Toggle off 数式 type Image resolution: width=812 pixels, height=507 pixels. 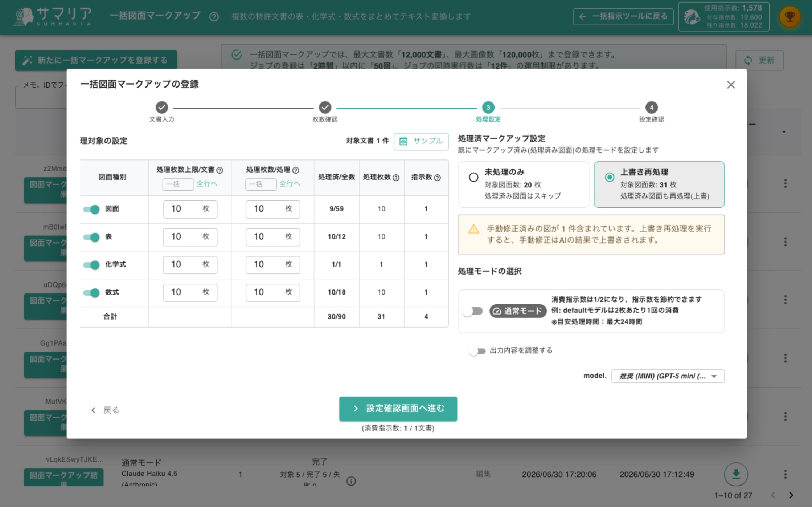point(91,293)
